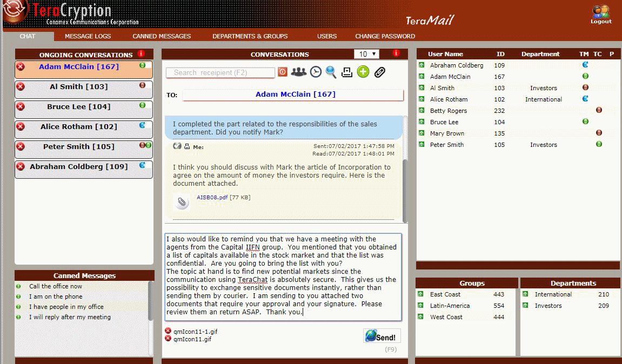Click the green arrow icon beside Abraham Coldberg
This screenshot has width=622, height=364.
[422, 65]
